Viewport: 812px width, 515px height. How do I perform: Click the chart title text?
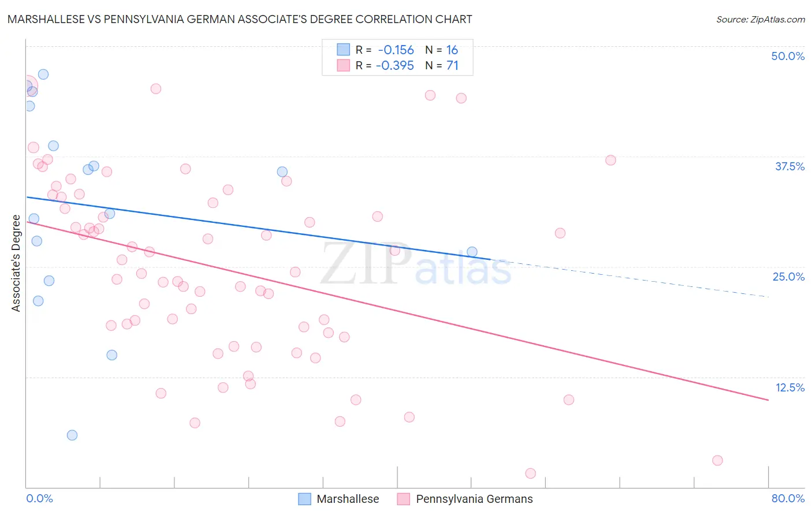(x=240, y=19)
